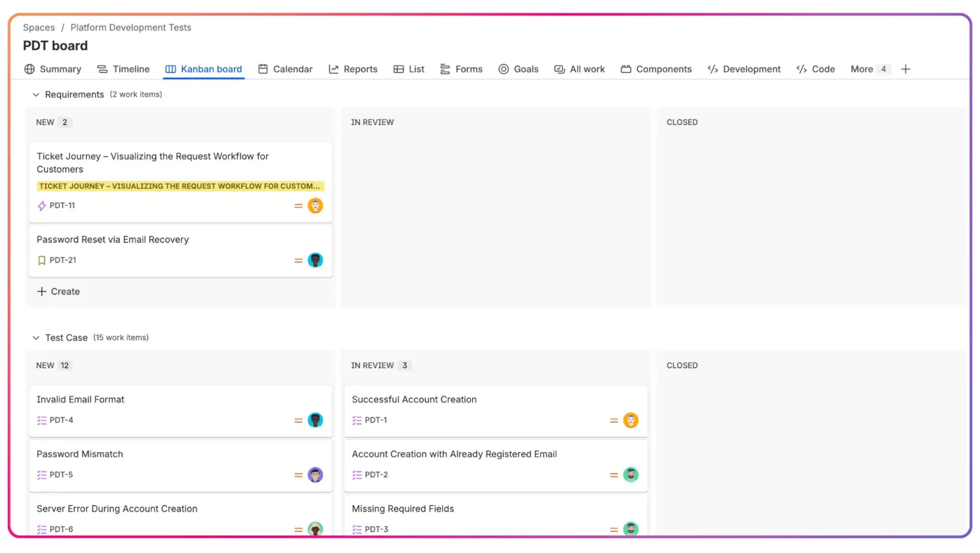The image size is (980, 553).
Task: Click the Components view icon
Action: pos(625,69)
